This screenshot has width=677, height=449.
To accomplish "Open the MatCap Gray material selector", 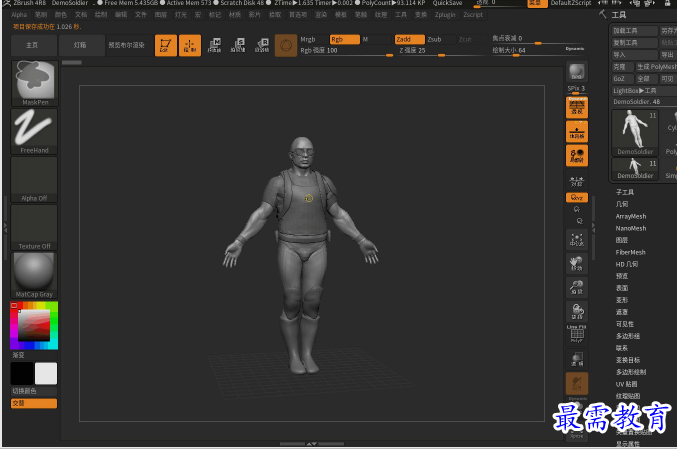I will point(35,275).
